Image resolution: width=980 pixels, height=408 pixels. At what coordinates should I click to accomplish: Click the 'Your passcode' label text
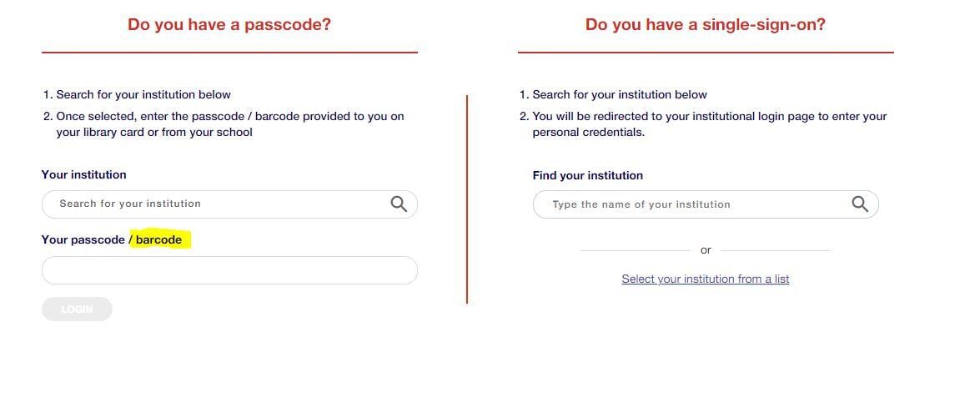coord(83,240)
